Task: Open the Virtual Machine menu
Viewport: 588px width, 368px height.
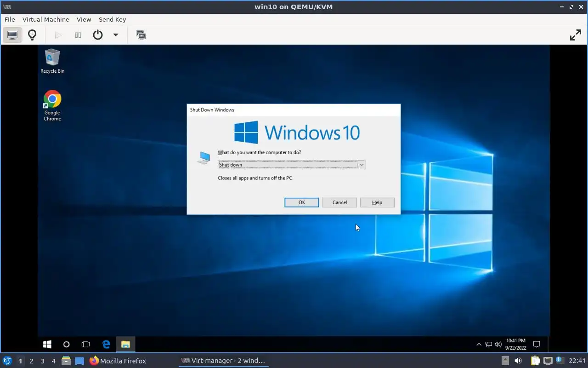Action: coord(46,19)
